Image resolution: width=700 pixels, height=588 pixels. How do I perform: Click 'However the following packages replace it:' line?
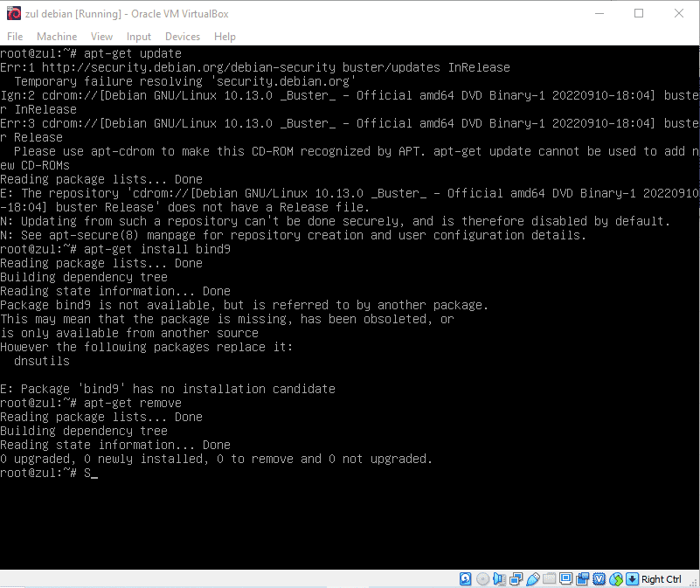click(x=147, y=347)
